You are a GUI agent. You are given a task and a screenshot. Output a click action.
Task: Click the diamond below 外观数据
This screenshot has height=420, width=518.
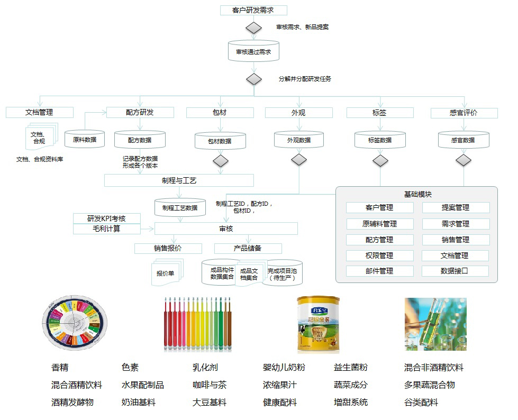click(299, 159)
